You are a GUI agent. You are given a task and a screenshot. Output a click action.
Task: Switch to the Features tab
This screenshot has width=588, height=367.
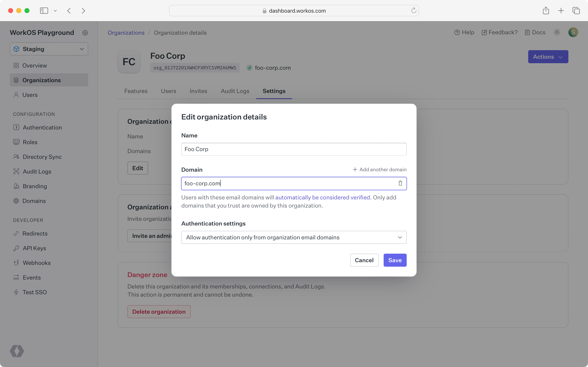[135, 91]
